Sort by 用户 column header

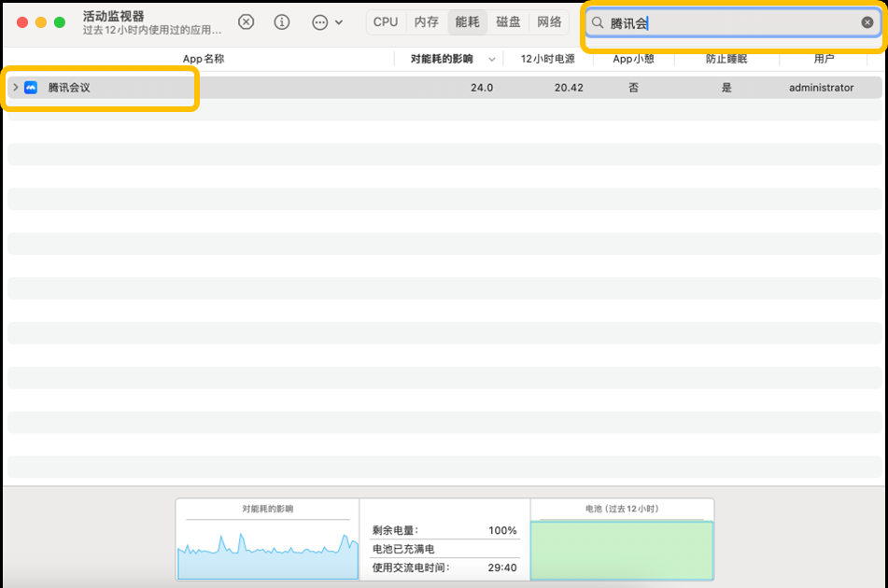pyautogui.click(x=824, y=59)
